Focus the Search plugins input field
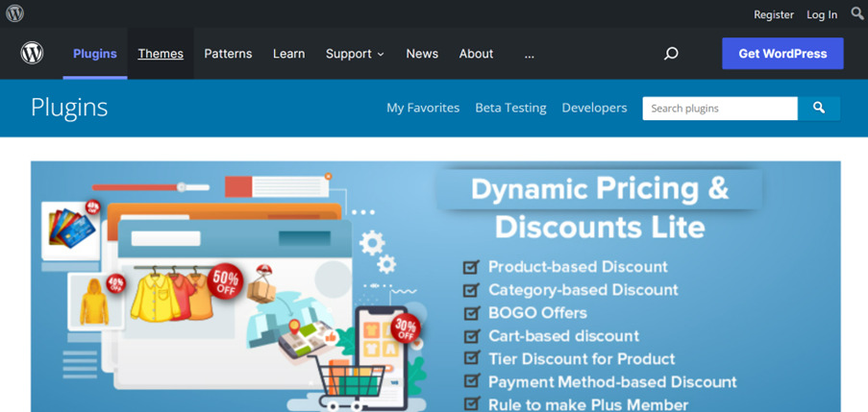This screenshot has width=868, height=412. pyautogui.click(x=720, y=109)
